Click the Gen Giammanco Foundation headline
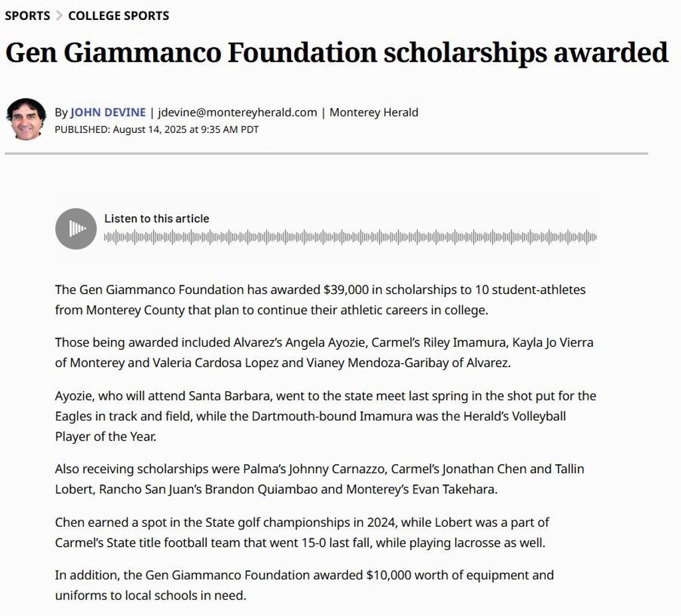Viewport: 681px width, 616px height. [x=336, y=53]
